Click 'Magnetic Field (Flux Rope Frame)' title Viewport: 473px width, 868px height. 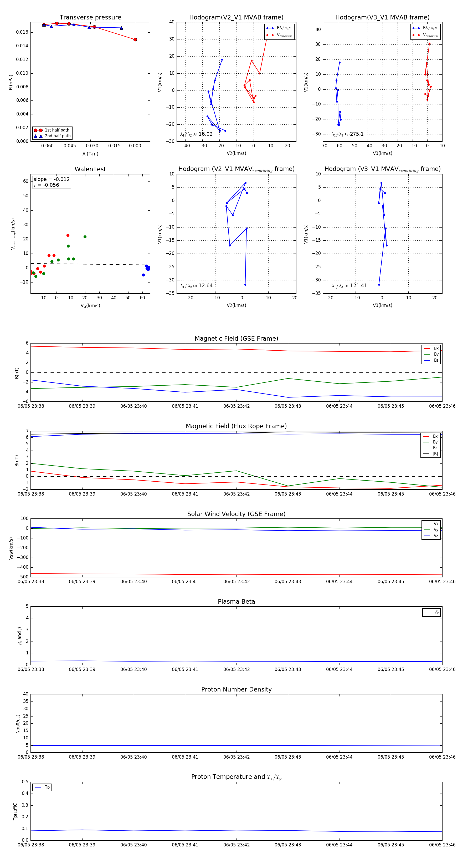coord(236,426)
